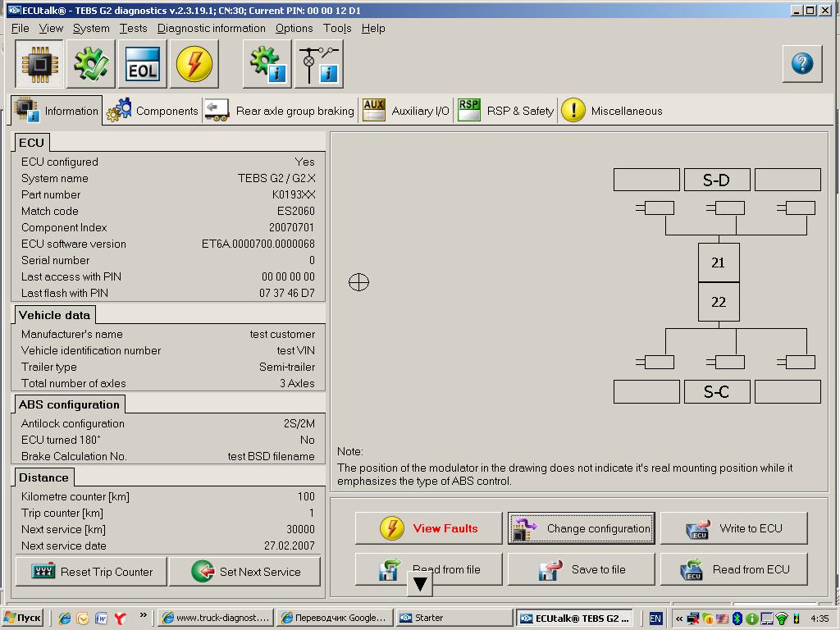Open the Help menu
This screenshot has width=840, height=630.
pyautogui.click(x=373, y=29)
